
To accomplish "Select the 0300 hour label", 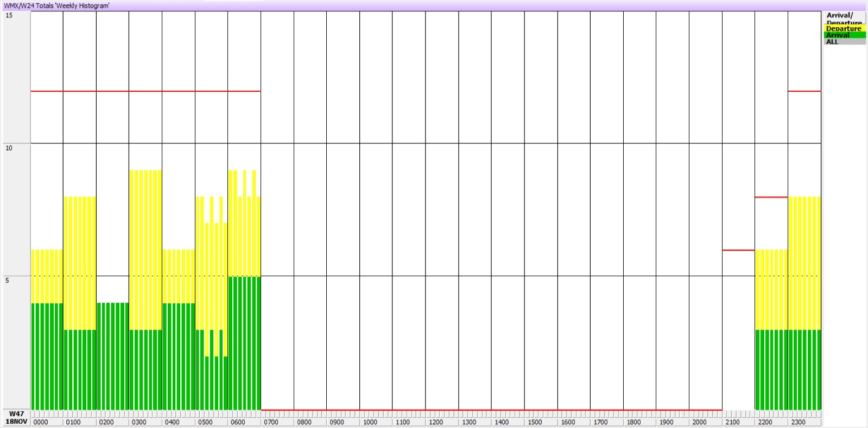I will [139, 422].
